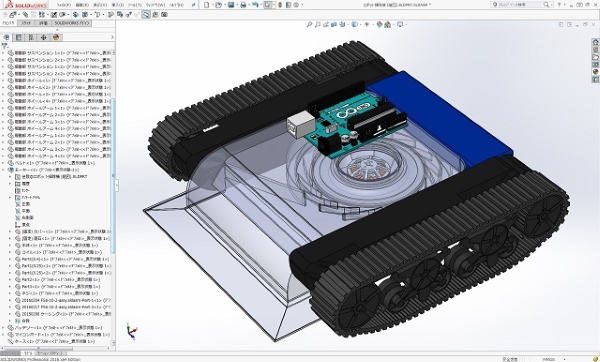This screenshot has height=362, width=600.
Task: Open the DisplayManager colored sphere tab
Action: click(56, 37)
